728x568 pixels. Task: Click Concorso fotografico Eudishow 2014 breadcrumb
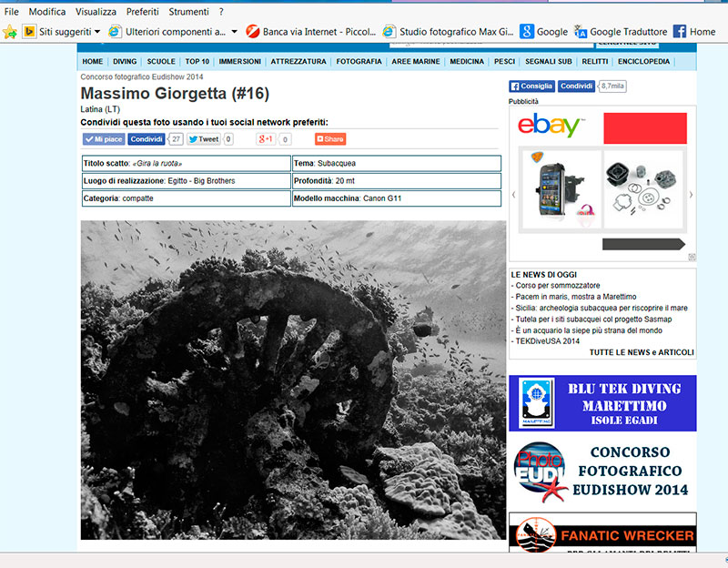142,76
